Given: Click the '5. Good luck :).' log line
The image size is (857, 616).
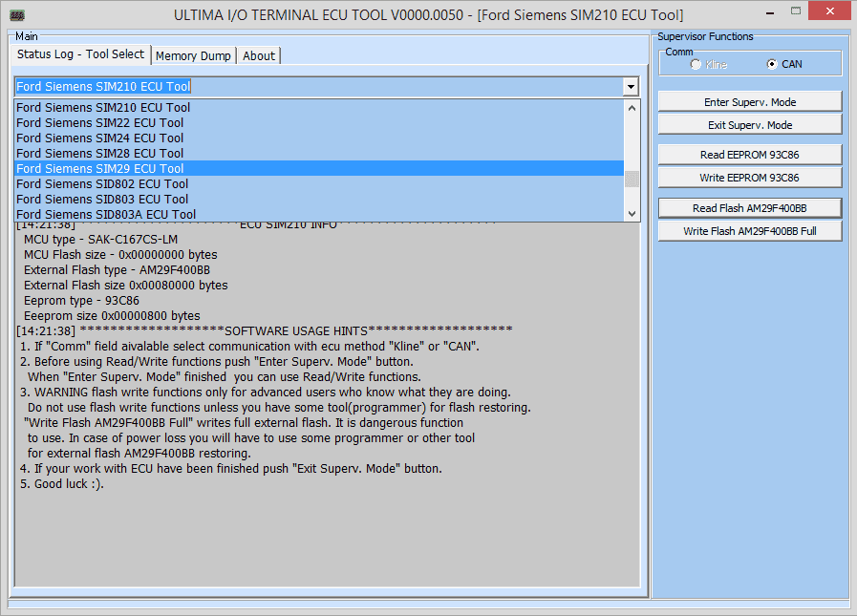Looking at the screenshot, I should coord(62,484).
